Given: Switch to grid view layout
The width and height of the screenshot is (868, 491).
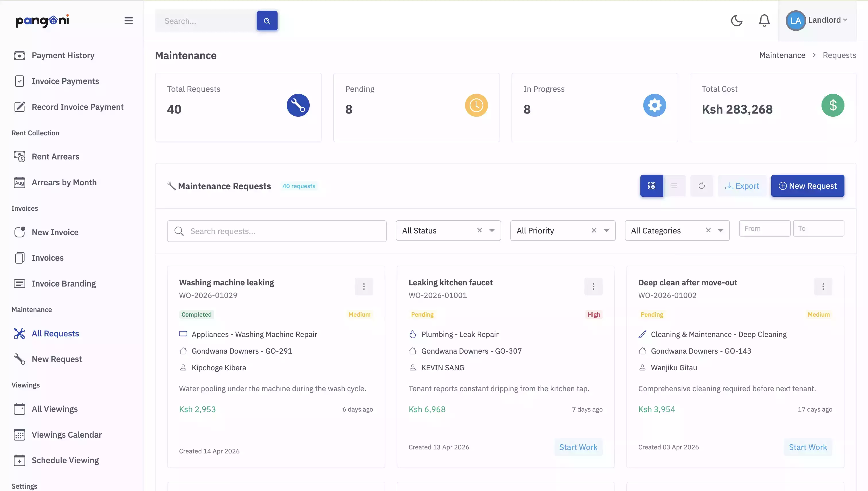Looking at the screenshot, I should click(651, 186).
